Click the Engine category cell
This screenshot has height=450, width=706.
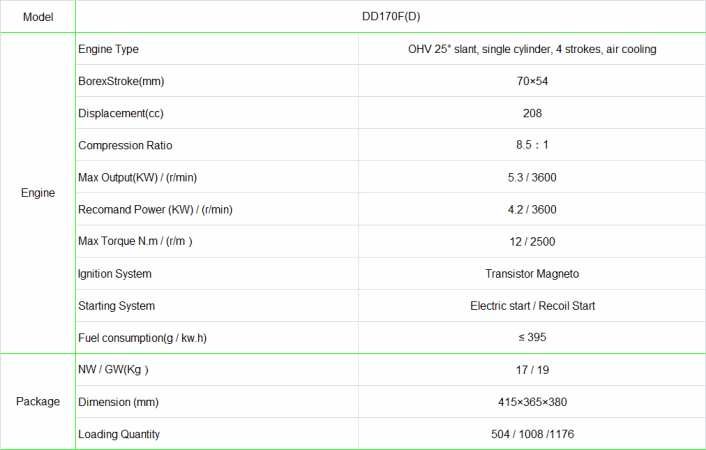[37, 193]
